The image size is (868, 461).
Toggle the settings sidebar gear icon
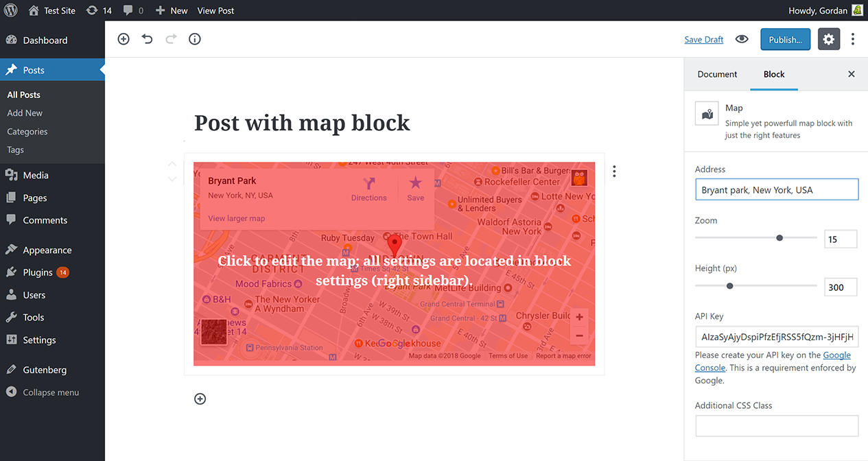click(829, 39)
